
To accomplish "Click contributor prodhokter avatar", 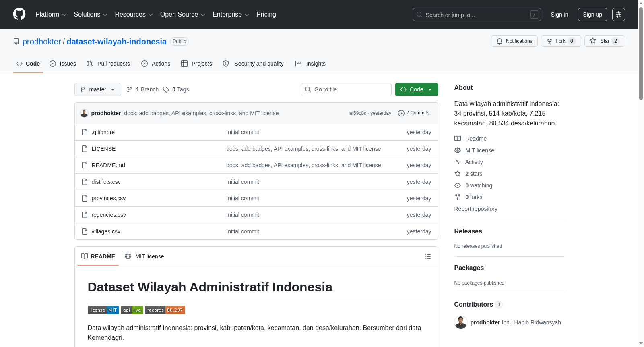I will click(x=460, y=322).
